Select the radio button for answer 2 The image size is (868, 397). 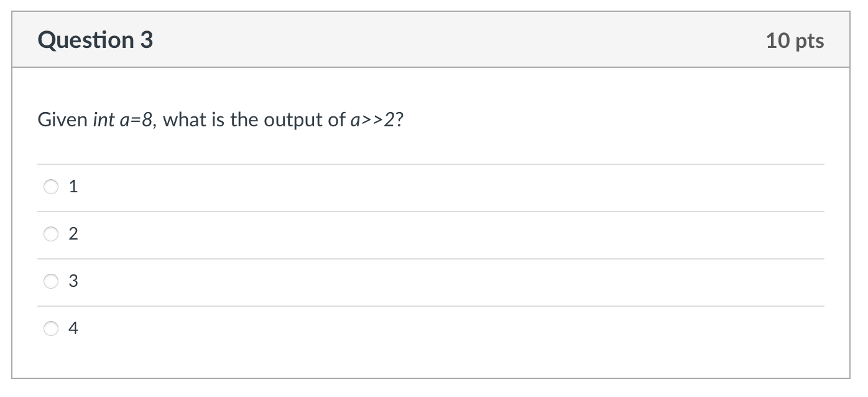pos(51,234)
